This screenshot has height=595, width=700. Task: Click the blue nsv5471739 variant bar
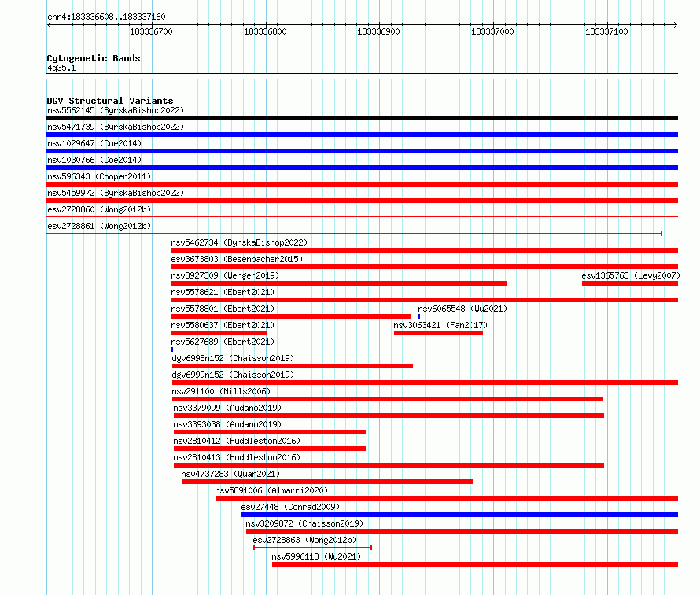pos(362,135)
